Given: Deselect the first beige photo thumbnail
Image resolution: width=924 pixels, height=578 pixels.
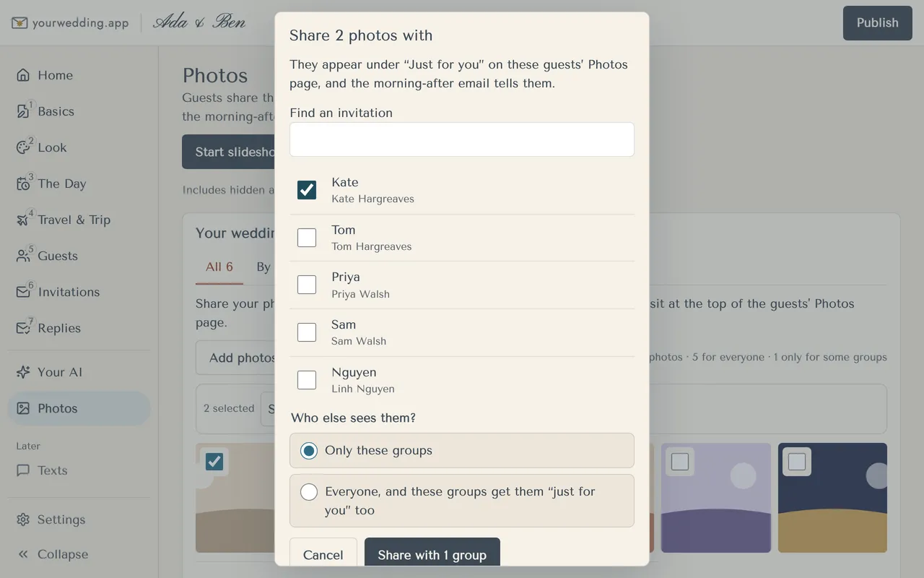Looking at the screenshot, I should [214, 462].
